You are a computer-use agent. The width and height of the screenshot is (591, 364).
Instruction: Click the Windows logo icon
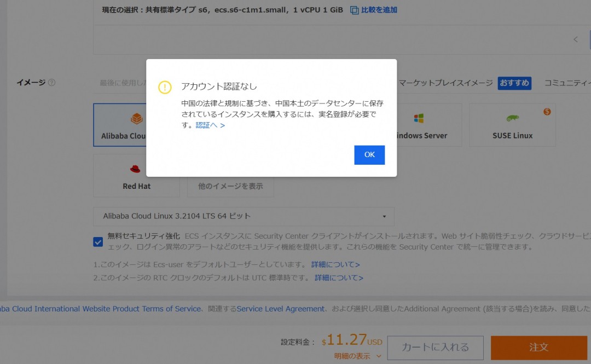click(x=419, y=118)
